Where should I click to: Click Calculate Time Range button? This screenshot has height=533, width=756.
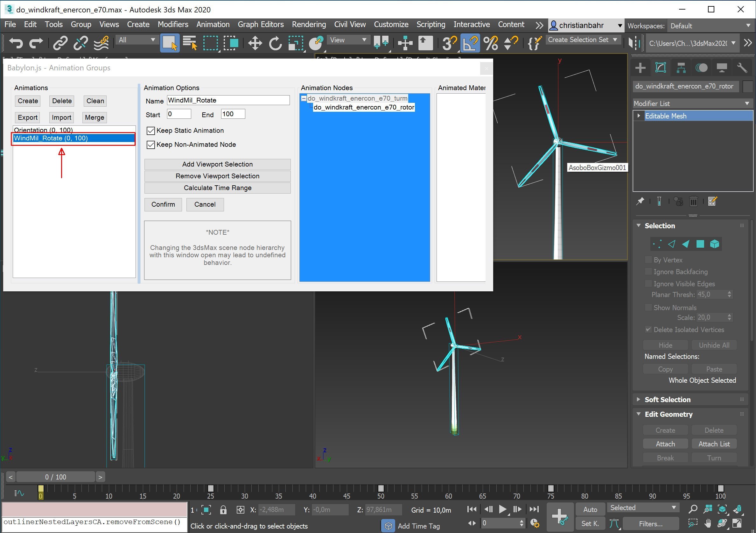coord(217,188)
